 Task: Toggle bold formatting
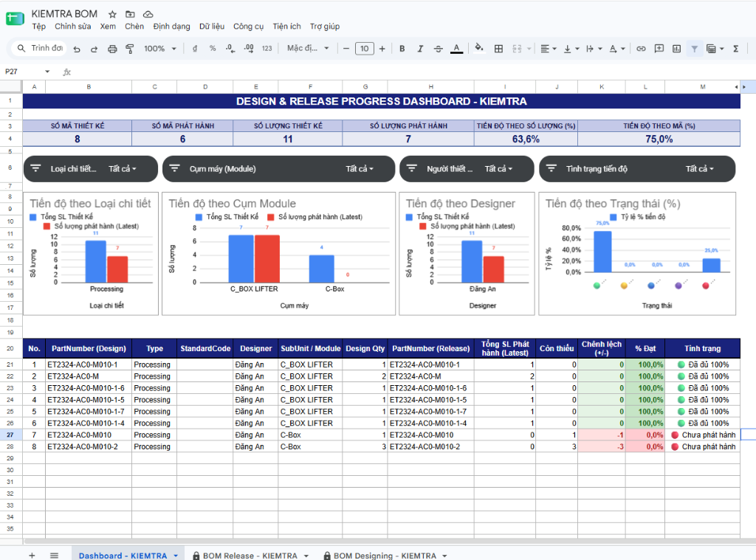click(x=402, y=49)
